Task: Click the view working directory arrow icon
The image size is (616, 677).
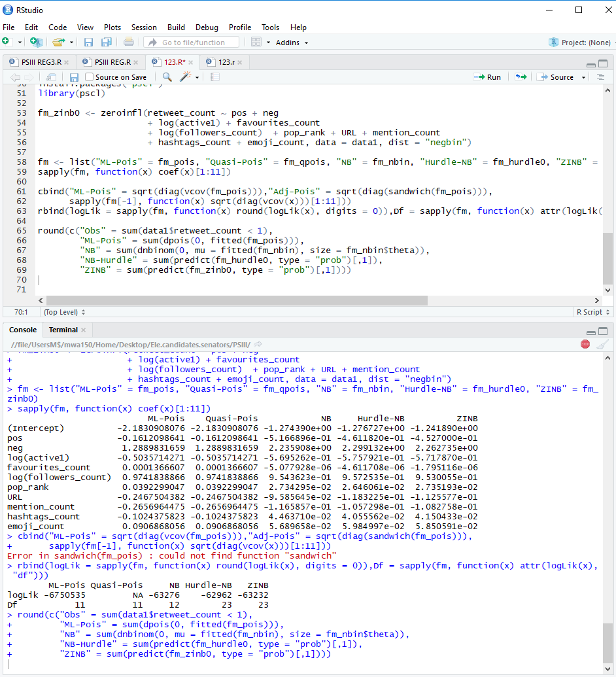Action: pyautogui.click(x=258, y=345)
